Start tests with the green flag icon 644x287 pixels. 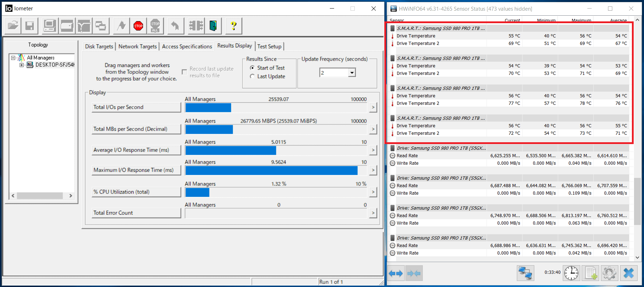pos(121,26)
